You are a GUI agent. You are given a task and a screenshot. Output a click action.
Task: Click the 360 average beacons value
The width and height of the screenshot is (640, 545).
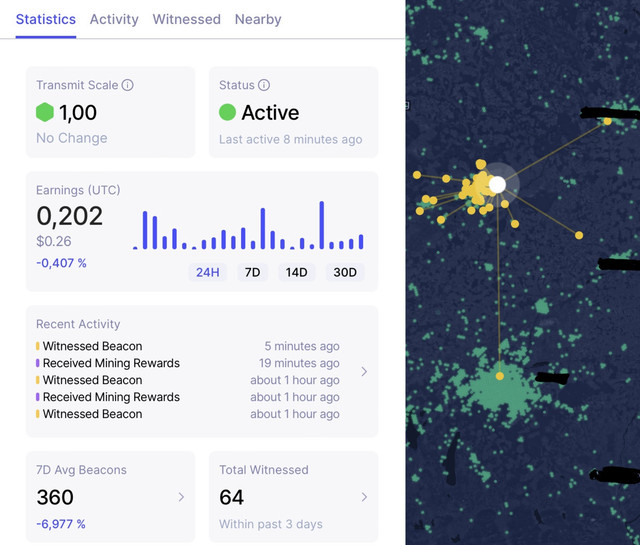pyautogui.click(x=55, y=497)
